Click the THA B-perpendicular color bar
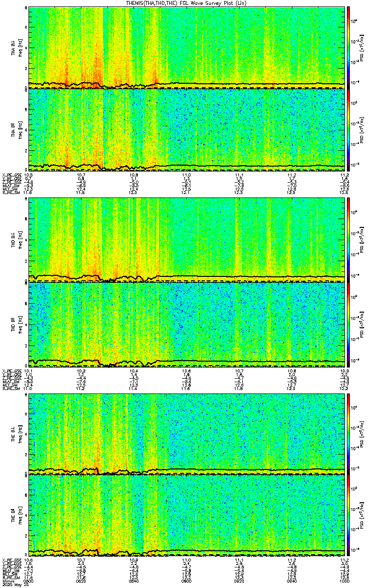 point(348,47)
